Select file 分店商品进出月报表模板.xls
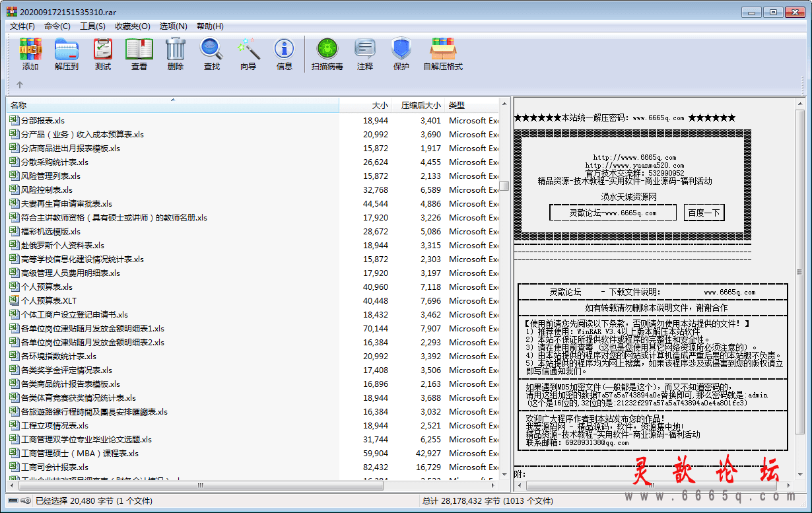 coord(70,148)
